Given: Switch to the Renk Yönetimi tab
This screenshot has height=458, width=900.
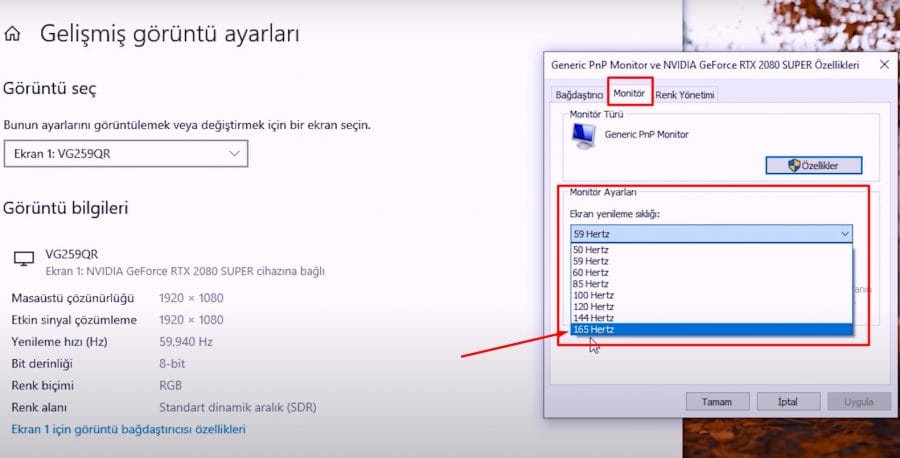Looking at the screenshot, I should click(x=685, y=95).
